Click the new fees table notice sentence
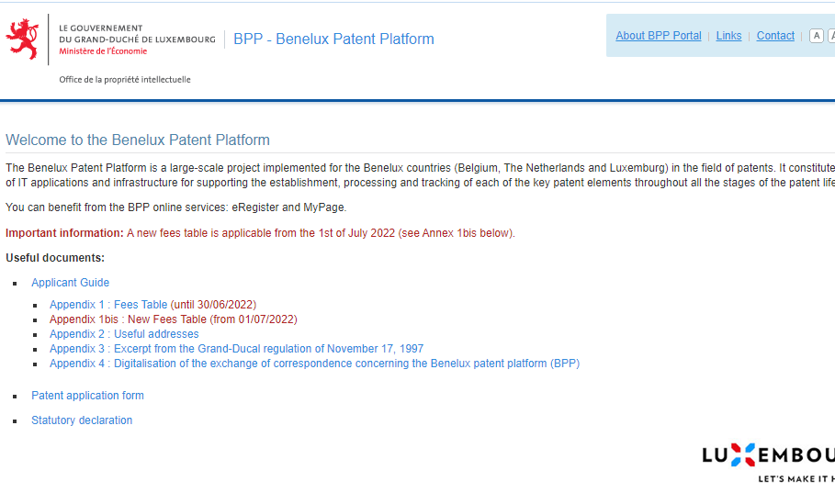Image resolution: width=835 pixels, height=504 pixels. 321,233
